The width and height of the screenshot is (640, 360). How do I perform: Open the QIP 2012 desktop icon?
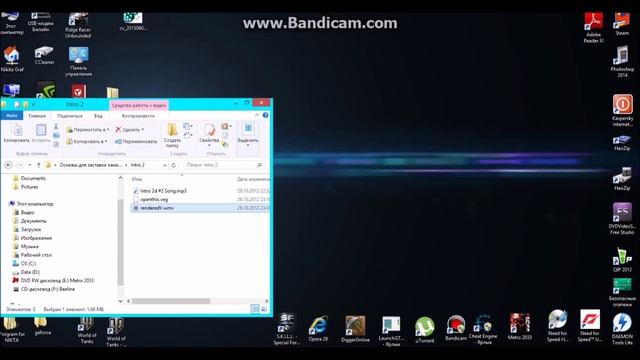tap(622, 260)
